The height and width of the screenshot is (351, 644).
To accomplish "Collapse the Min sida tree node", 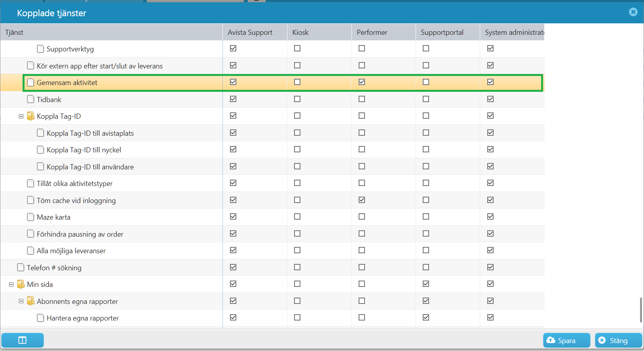I will (x=11, y=285).
